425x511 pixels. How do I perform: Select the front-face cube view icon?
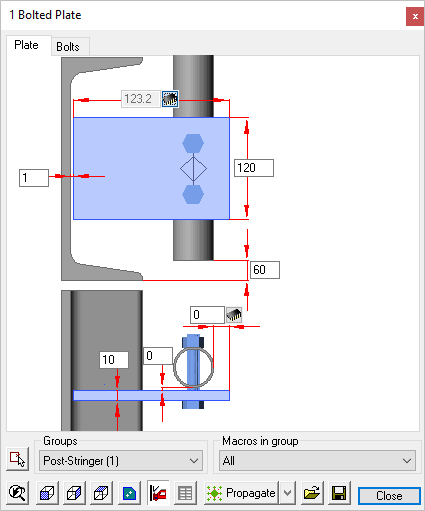point(47,493)
